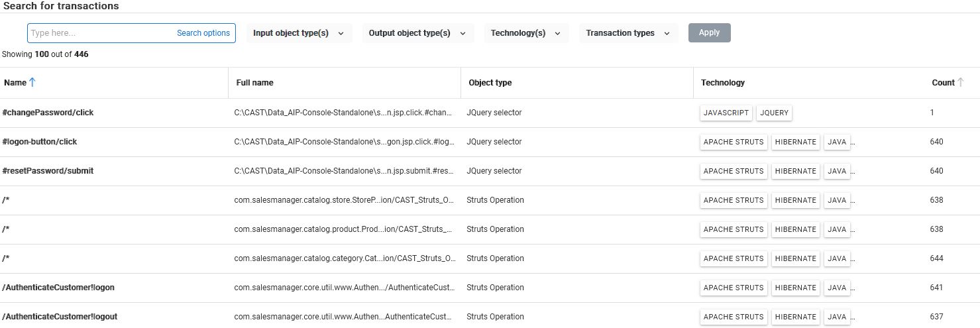Open the #changePassword/click transaction
This screenshot has width=980, height=328.
click(48, 113)
